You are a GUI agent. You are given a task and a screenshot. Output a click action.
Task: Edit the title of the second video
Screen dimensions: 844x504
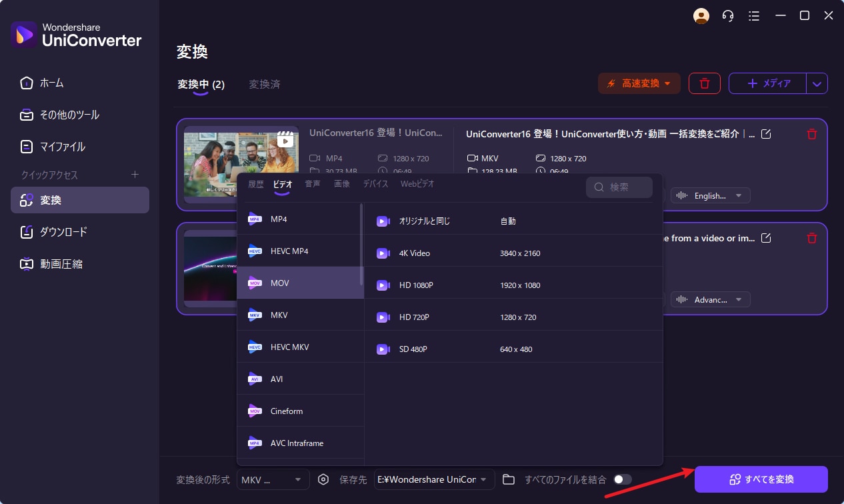tap(766, 238)
